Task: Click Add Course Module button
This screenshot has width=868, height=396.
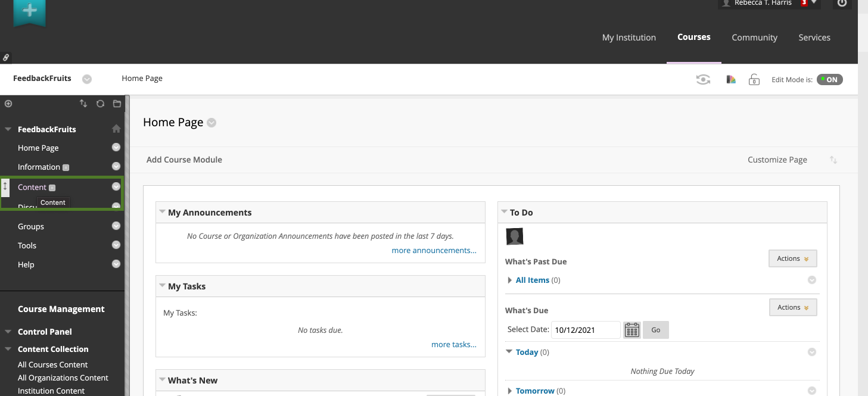Action: (184, 160)
